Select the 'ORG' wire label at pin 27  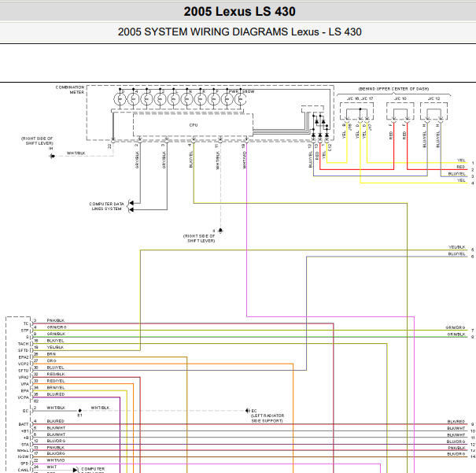pyautogui.click(x=52, y=360)
